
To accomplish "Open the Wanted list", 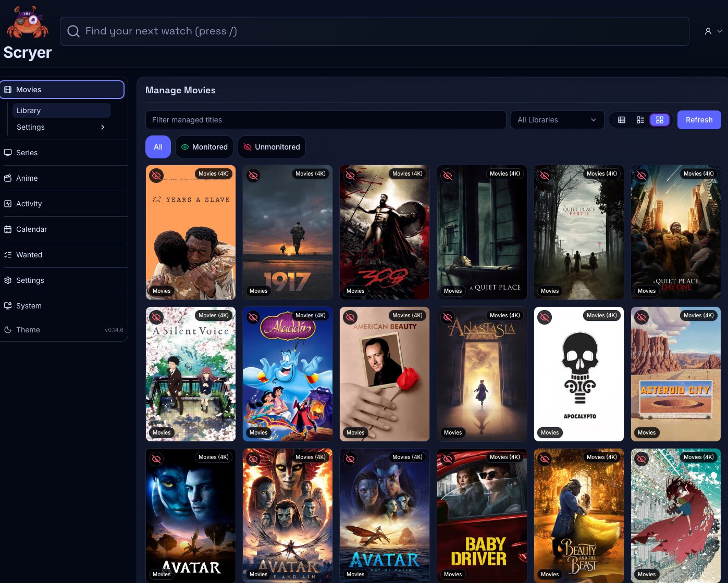I will [x=64, y=255].
